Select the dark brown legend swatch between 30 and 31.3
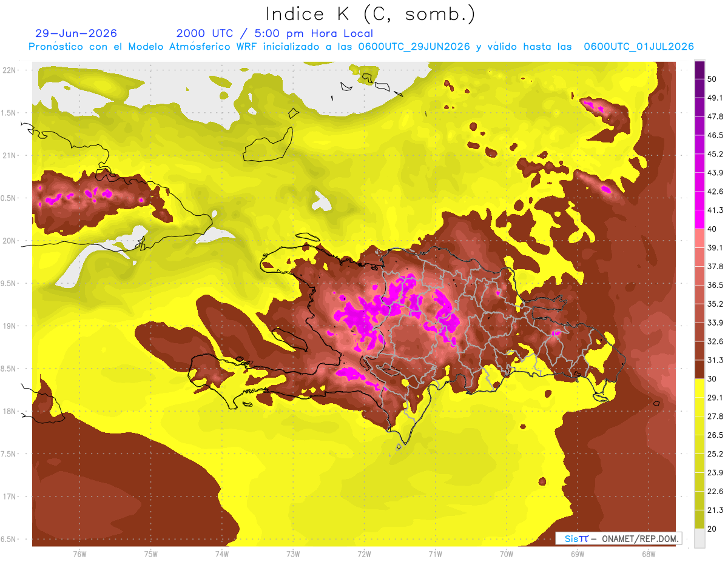The width and height of the screenshot is (728, 562). tap(699, 370)
